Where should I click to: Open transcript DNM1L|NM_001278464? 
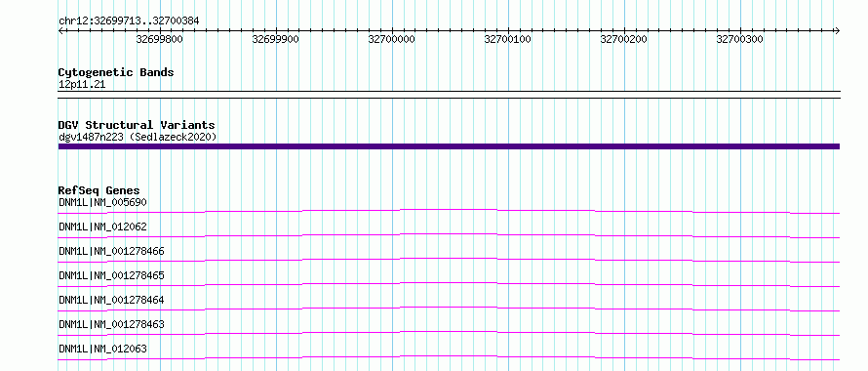click(111, 300)
